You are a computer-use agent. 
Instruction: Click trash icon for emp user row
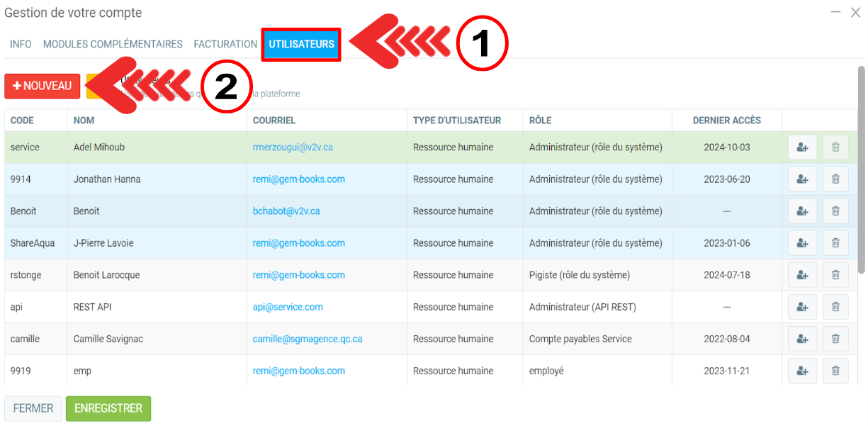(x=835, y=371)
